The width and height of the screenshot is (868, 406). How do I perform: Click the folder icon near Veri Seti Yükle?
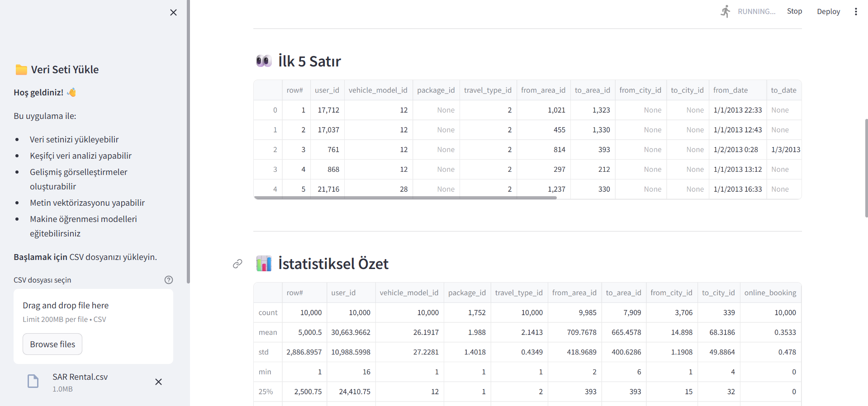pos(21,70)
